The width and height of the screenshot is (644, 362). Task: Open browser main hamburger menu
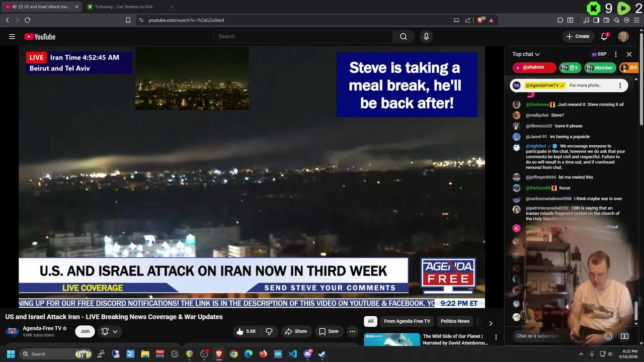(636, 20)
